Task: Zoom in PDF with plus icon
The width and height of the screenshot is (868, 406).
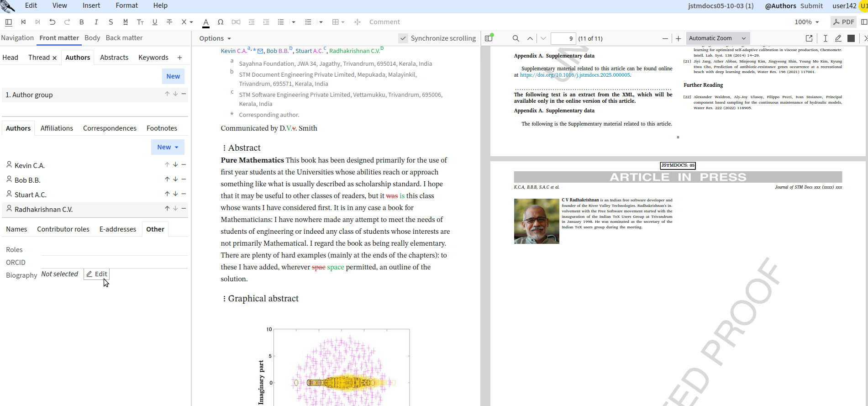Action: tap(678, 38)
